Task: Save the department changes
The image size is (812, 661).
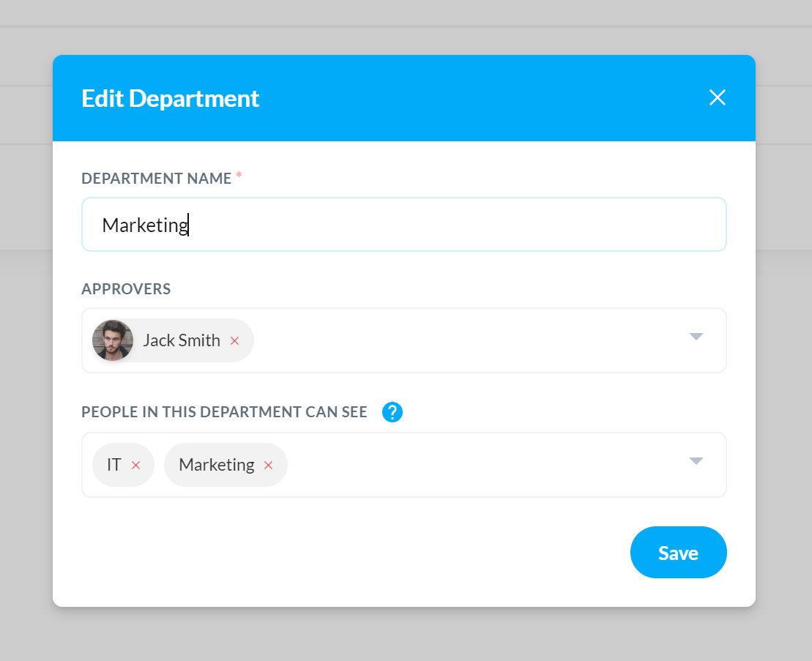Action: (679, 553)
